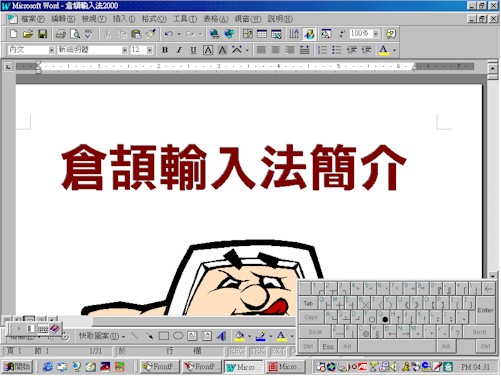Viewport: 501px width, 376px height.
Task: Paste from the clipboard icon
Action: click(x=136, y=34)
